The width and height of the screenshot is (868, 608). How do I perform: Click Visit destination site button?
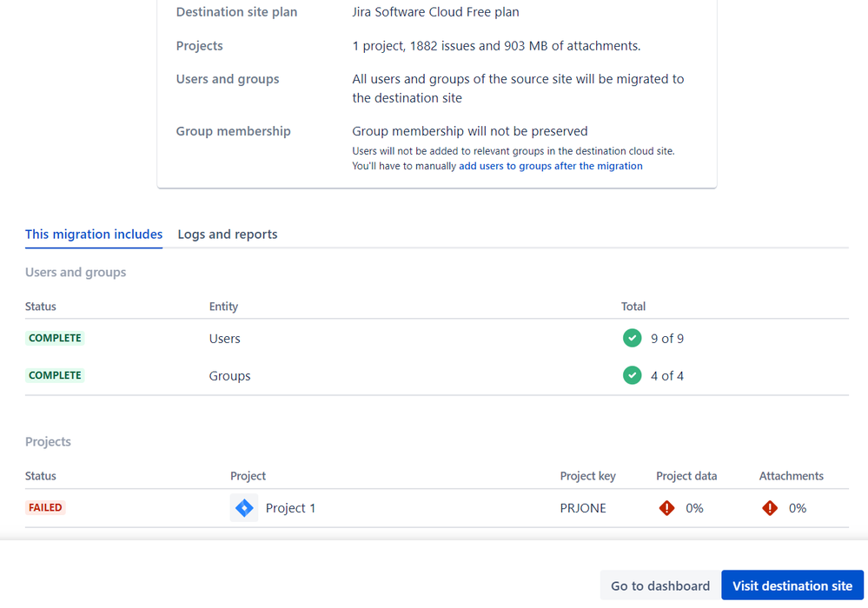point(792,586)
